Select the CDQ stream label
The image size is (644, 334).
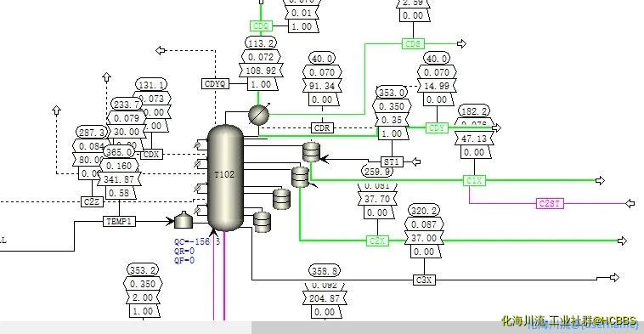point(261,26)
